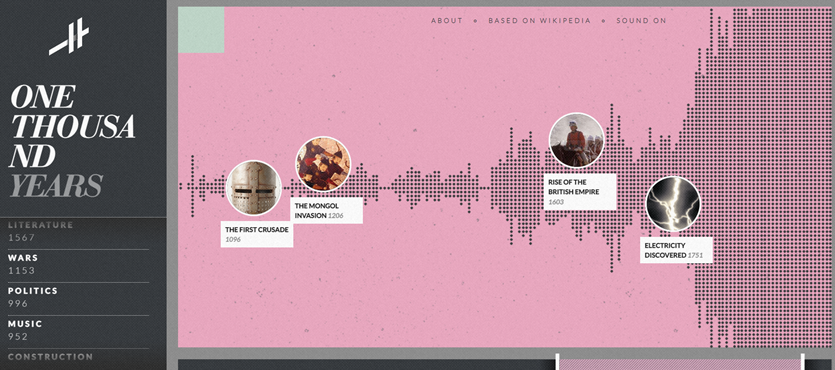This screenshot has height=370, width=835.
Task: Click the slashed logo icon in sidebar
Action: pos(69,36)
